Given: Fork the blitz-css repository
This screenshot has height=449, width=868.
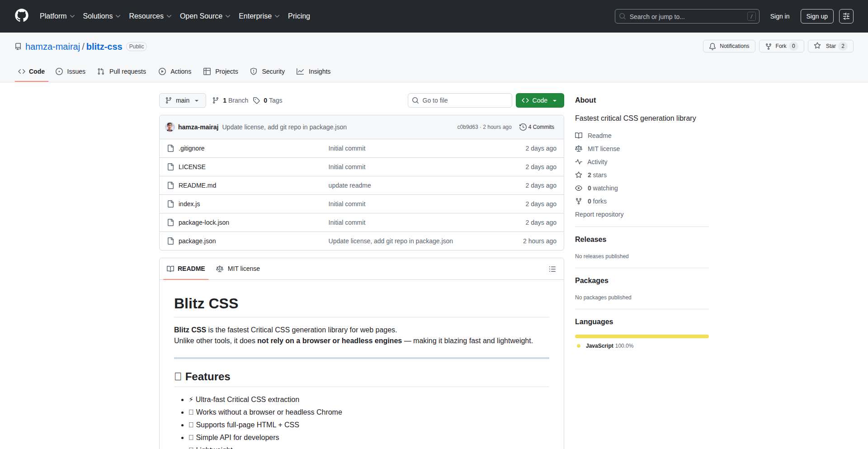Looking at the screenshot, I should [x=776, y=46].
